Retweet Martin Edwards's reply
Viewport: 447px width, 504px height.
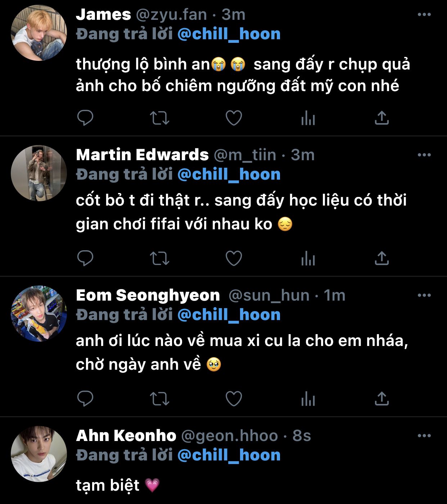click(159, 258)
